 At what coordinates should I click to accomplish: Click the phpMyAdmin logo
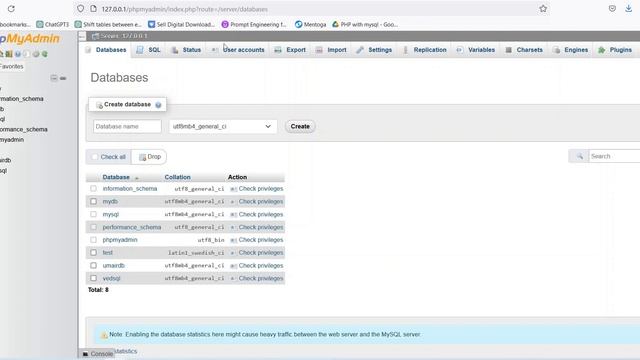point(29,39)
